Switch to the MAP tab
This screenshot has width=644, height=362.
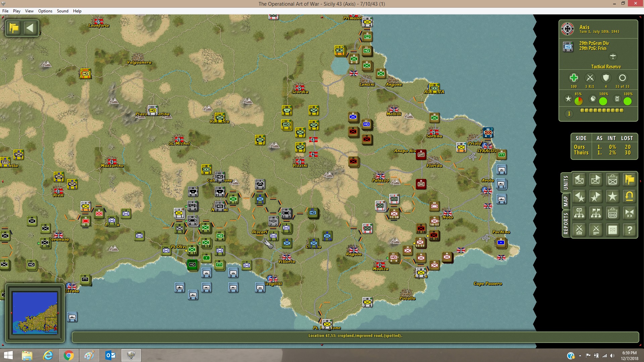(566, 201)
